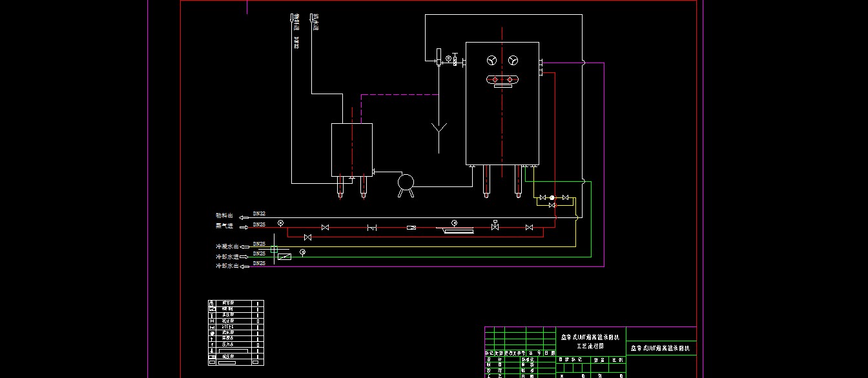
Task: Click the small rectangular strainer on the steam line
Action: (411, 228)
